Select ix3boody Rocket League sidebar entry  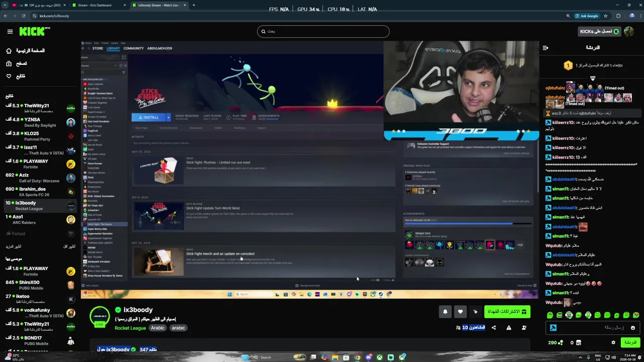coord(39,206)
